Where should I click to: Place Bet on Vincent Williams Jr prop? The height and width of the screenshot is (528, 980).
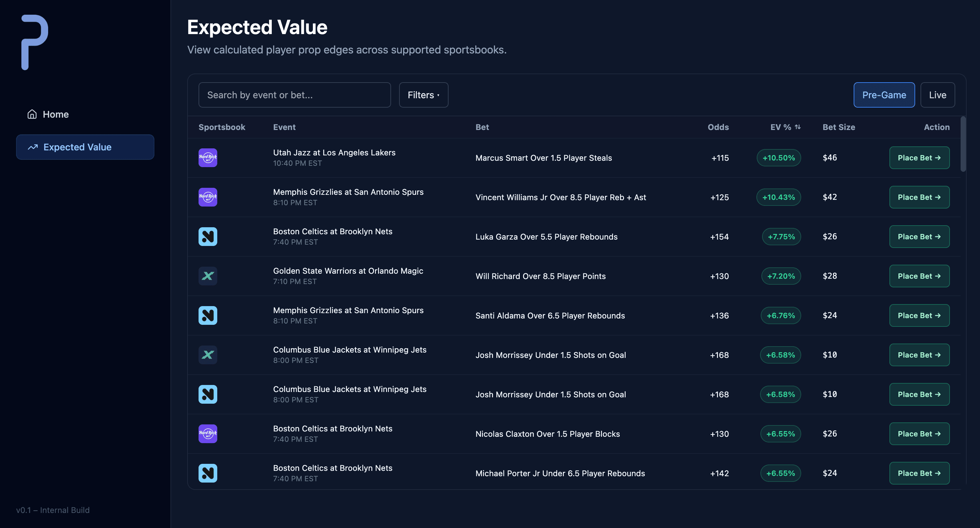(919, 197)
